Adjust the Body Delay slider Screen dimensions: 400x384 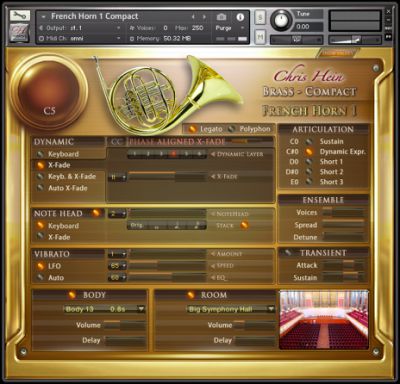click(124, 341)
